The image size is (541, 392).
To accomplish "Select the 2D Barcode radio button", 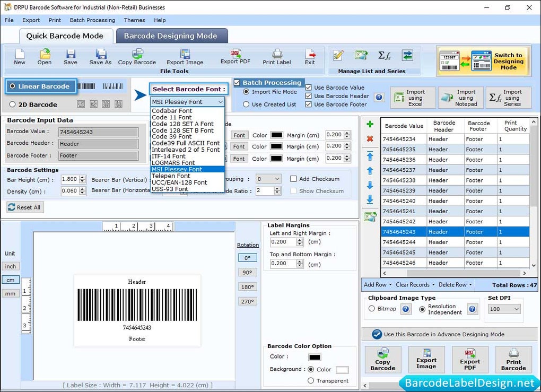I will 12,104.
